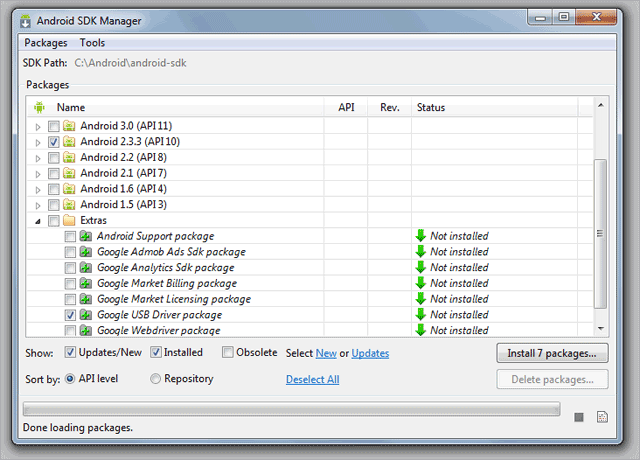Click the Android SDK Manager title bar icon

click(x=25, y=21)
